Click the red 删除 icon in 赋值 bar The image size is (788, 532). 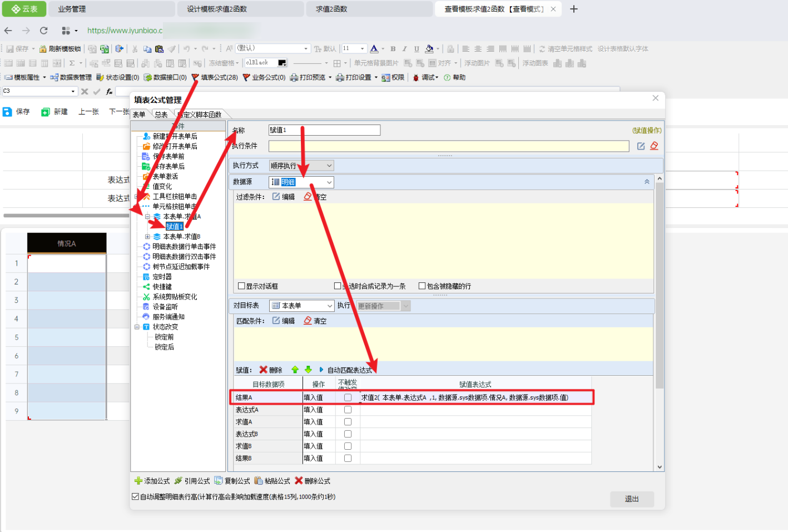point(264,370)
